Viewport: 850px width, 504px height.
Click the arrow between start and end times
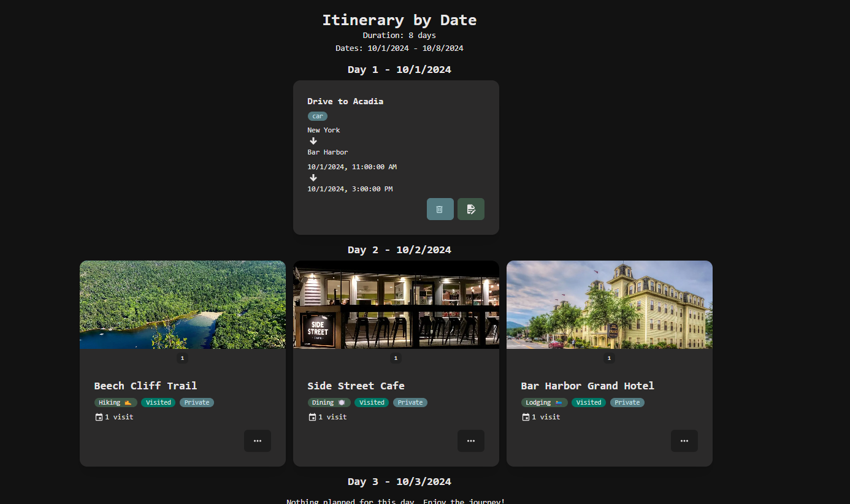coord(313,178)
